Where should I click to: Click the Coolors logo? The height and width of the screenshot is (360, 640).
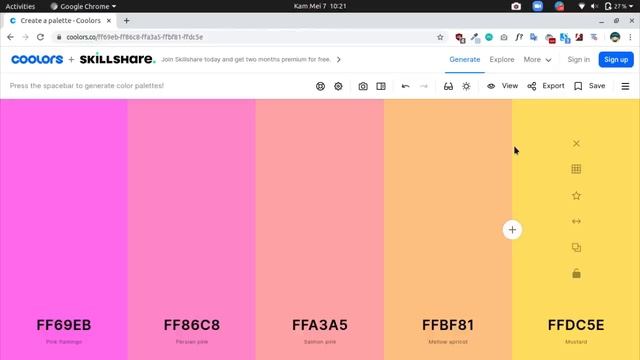coord(37,60)
